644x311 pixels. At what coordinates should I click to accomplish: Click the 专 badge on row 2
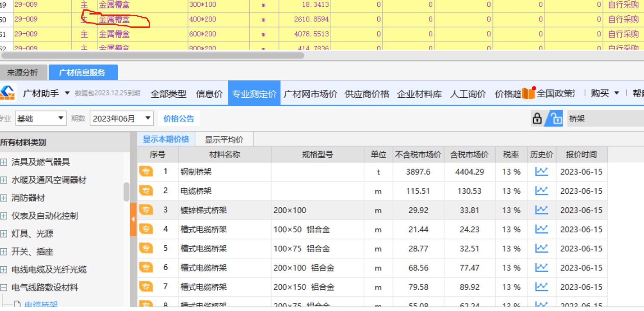coord(146,191)
